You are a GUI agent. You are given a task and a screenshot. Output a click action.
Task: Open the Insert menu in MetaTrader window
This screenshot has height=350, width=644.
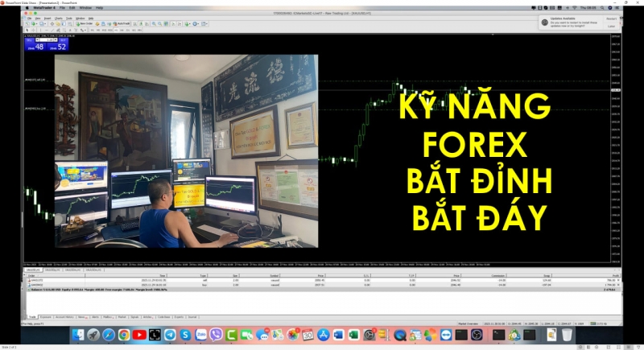point(47,19)
